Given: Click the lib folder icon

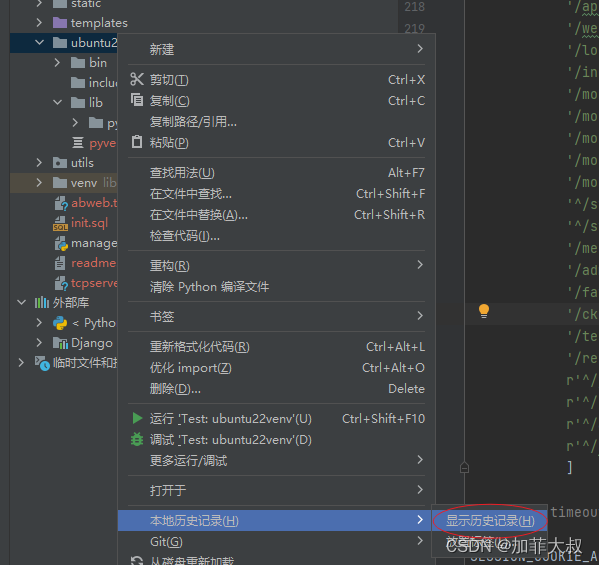Looking at the screenshot, I should coord(78,102).
